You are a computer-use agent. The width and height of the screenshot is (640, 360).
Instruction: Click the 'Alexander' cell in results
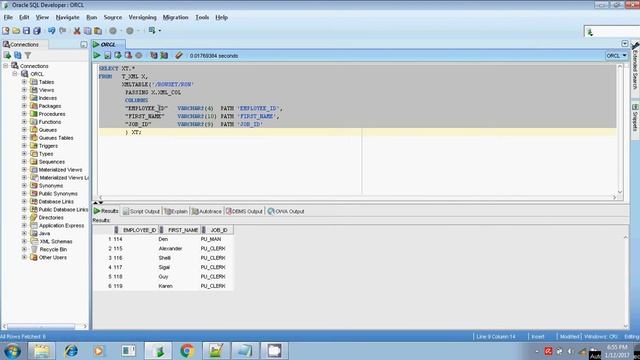170,249
